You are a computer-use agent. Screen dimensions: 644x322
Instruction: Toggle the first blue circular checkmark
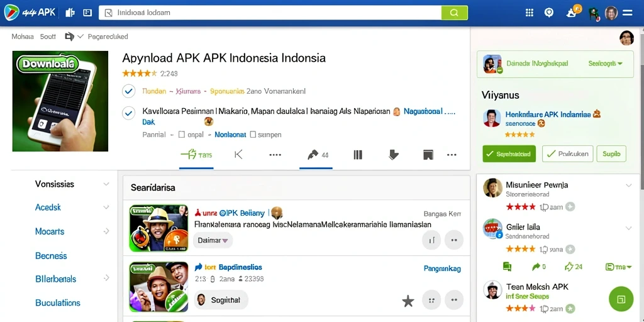click(128, 91)
